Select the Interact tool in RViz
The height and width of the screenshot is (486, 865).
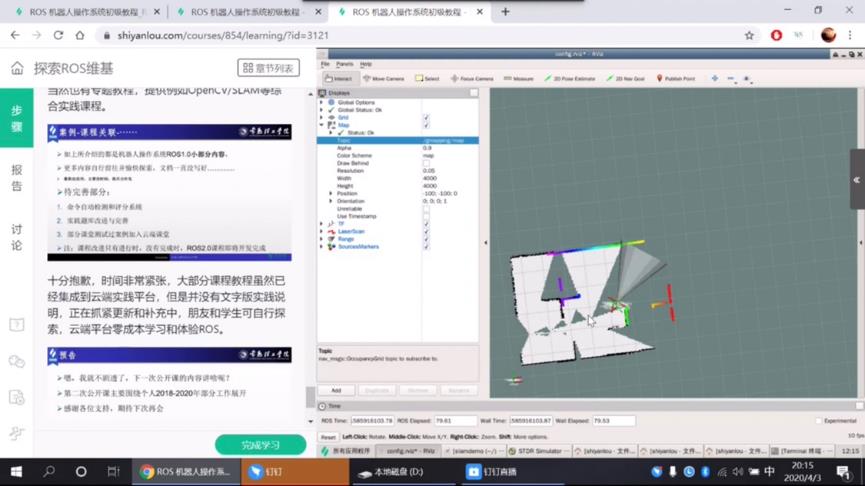click(x=339, y=78)
